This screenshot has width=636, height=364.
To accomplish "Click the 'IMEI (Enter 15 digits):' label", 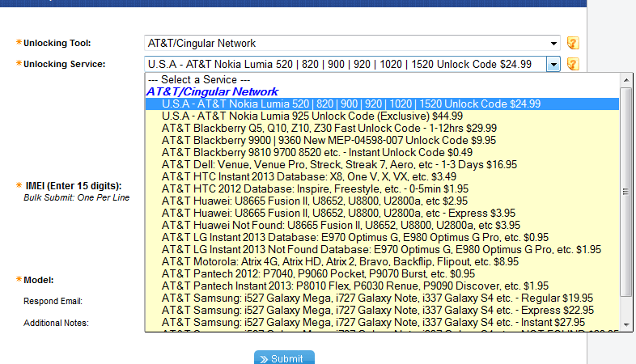I will [x=74, y=186].
